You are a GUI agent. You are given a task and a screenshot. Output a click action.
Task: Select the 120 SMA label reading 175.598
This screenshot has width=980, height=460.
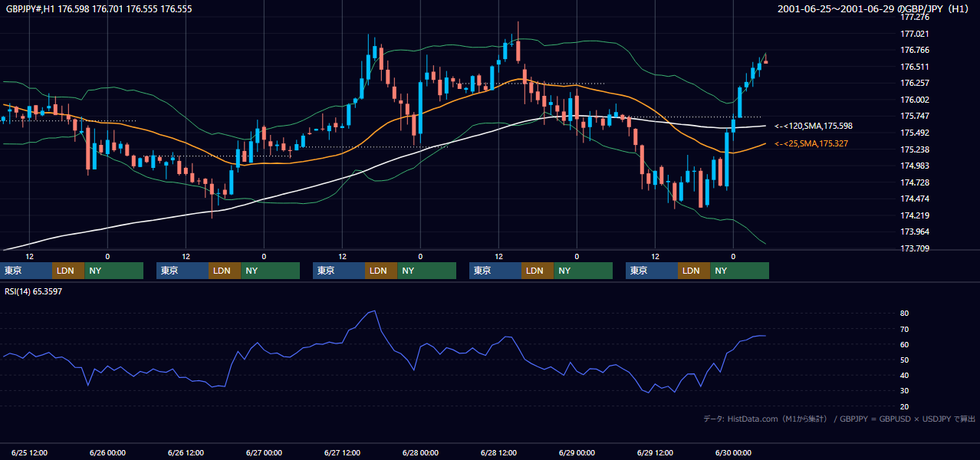814,126
